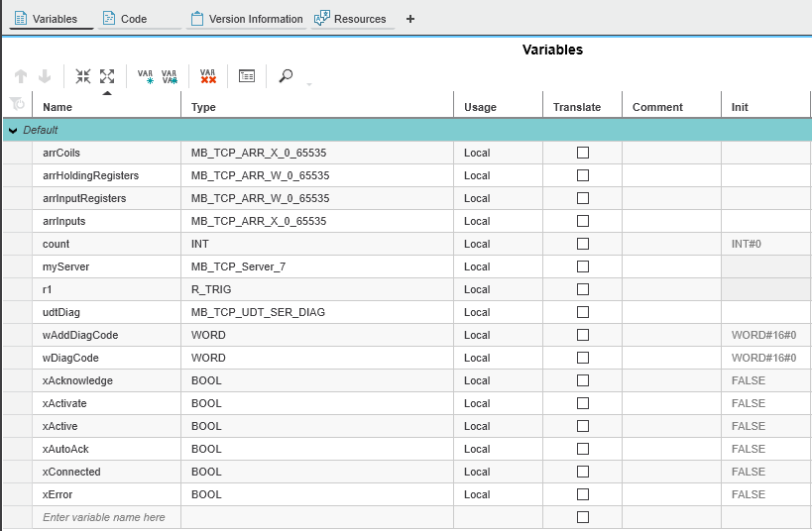Click the move variable down arrow icon

click(45, 76)
